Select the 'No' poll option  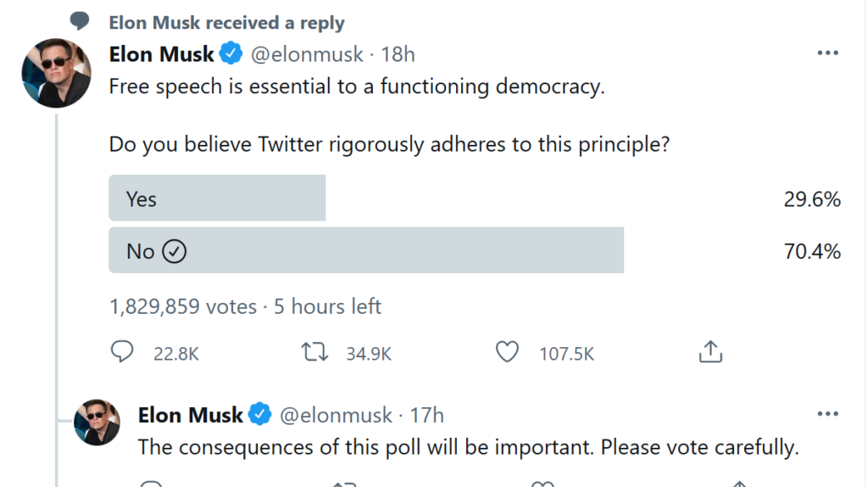[x=366, y=250]
